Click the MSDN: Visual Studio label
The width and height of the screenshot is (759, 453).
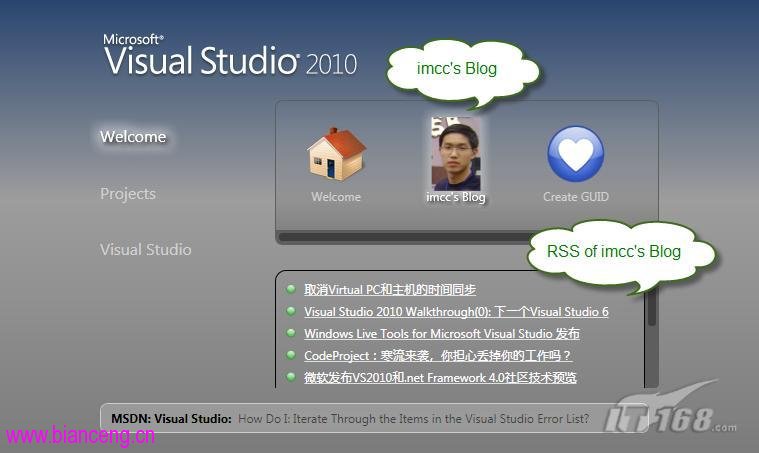(171, 419)
